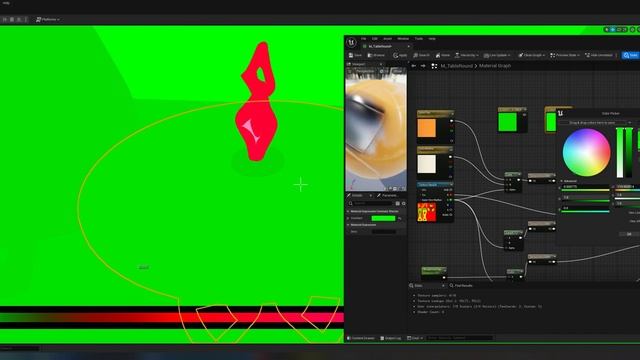Click the Browse toolbar button
640x360 pixels.
pyautogui.click(x=376, y=55)
